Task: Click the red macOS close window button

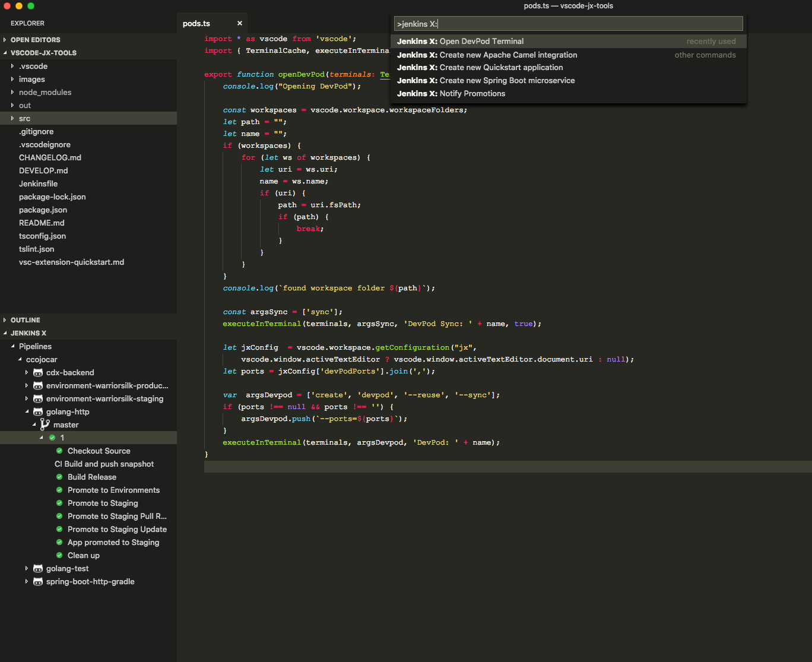Action: (x=7, y=6)
